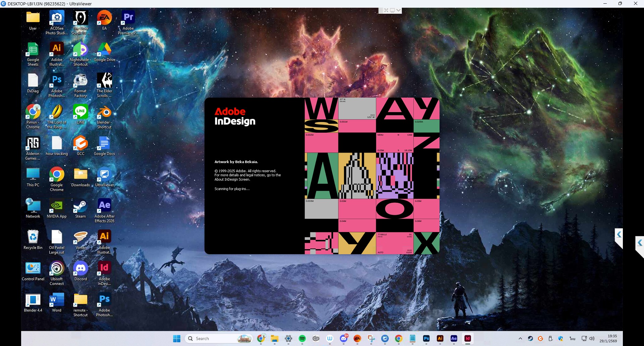Click the grid handle in UltraViewer's toolbar

[381, 10]
